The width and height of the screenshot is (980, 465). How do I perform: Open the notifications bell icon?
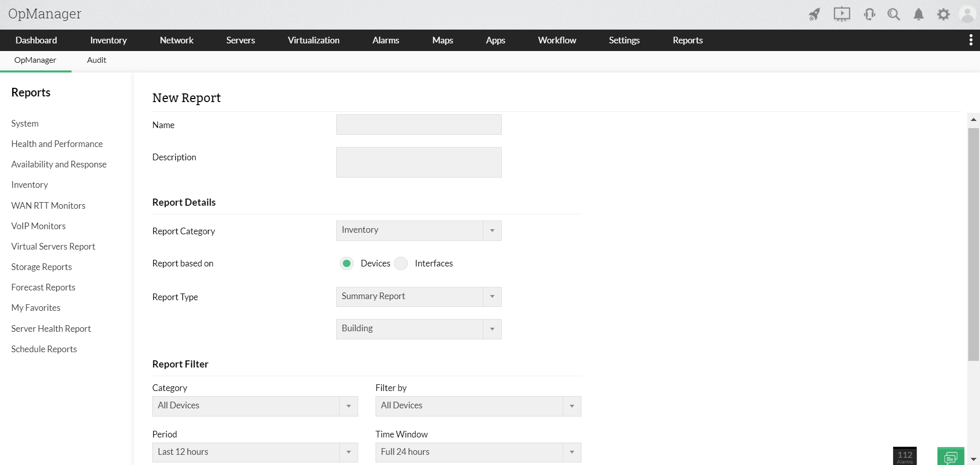(x=919, y=14)
